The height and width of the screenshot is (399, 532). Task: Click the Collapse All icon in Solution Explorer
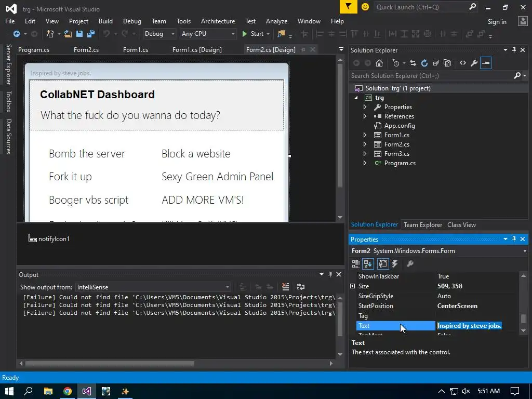click(x=436, y=63)
